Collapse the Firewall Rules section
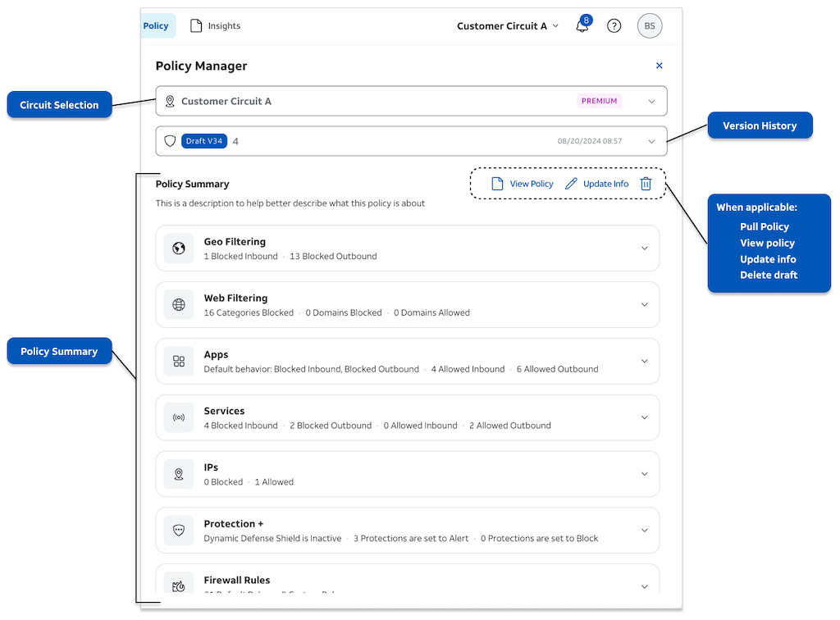The height and width of the screenshot is (620, 840). point(645,586)
